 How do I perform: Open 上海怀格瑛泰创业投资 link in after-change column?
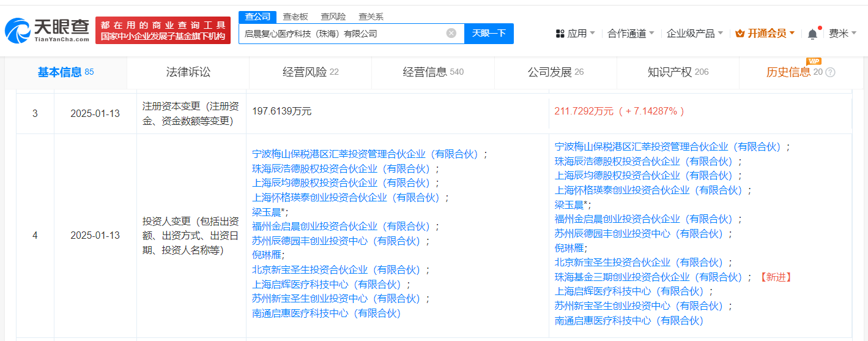click(650, 190)
